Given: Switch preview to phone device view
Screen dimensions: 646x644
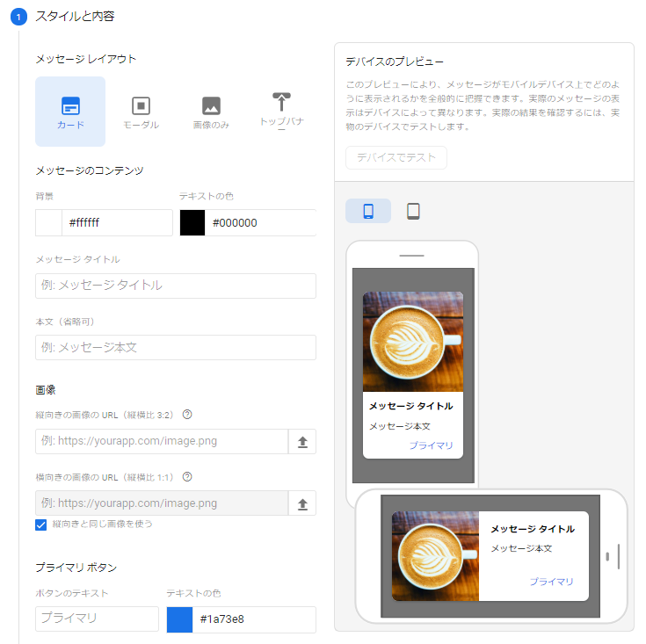Looking at the screenshot, I should pyautogui.click(x=368, y=211).
